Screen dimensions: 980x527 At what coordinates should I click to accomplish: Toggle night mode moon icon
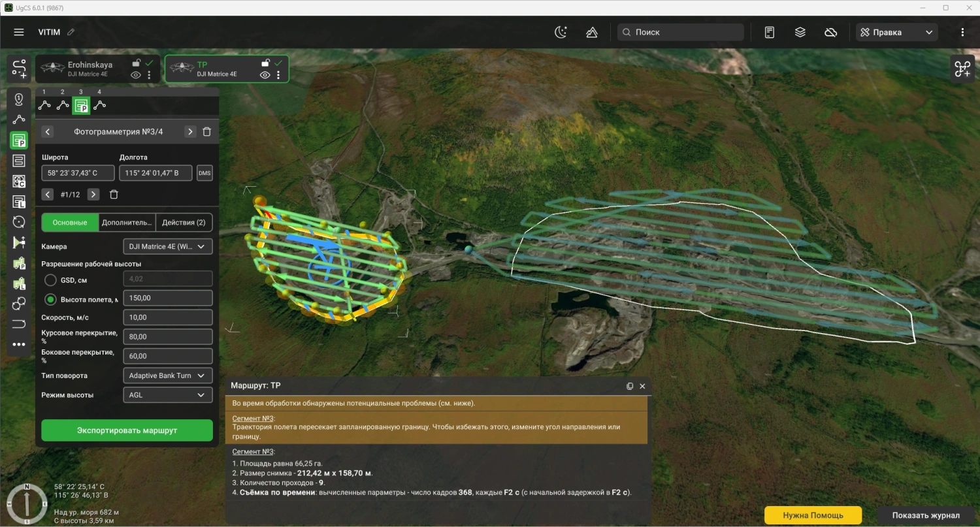click(x=561, y=32)
